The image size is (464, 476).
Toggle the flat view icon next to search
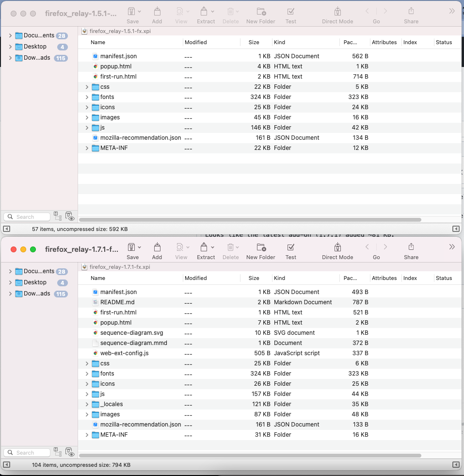(x=58, y=217)
